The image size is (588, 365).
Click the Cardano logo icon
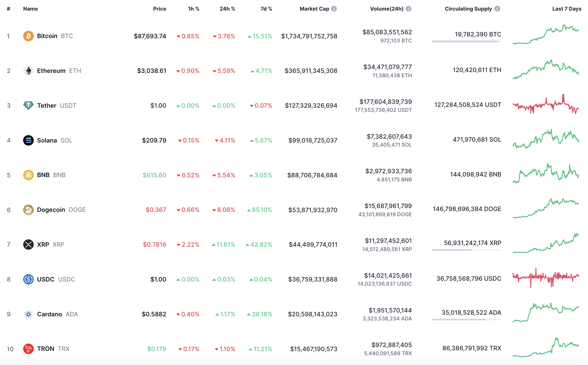(x=28, y=314)
